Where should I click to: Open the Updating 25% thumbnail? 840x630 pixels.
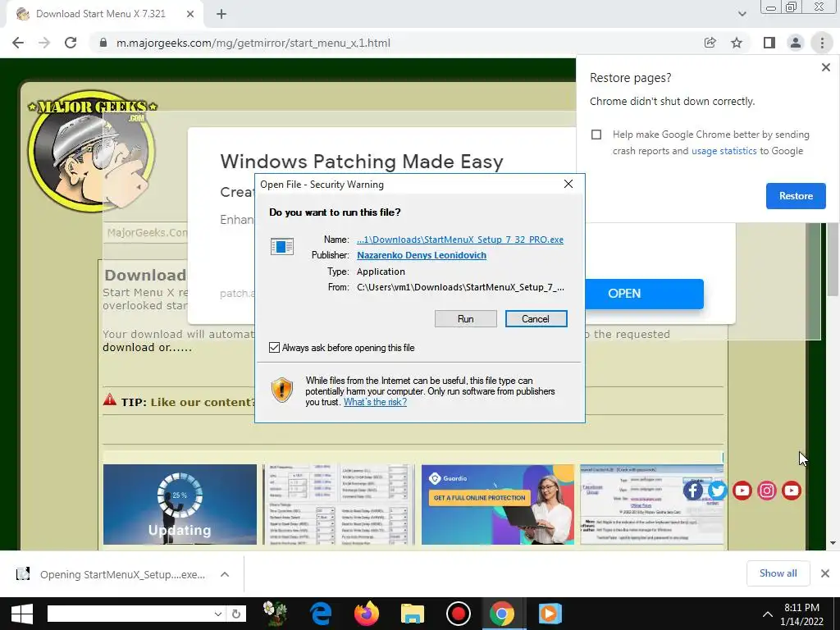tap(180, 504)
